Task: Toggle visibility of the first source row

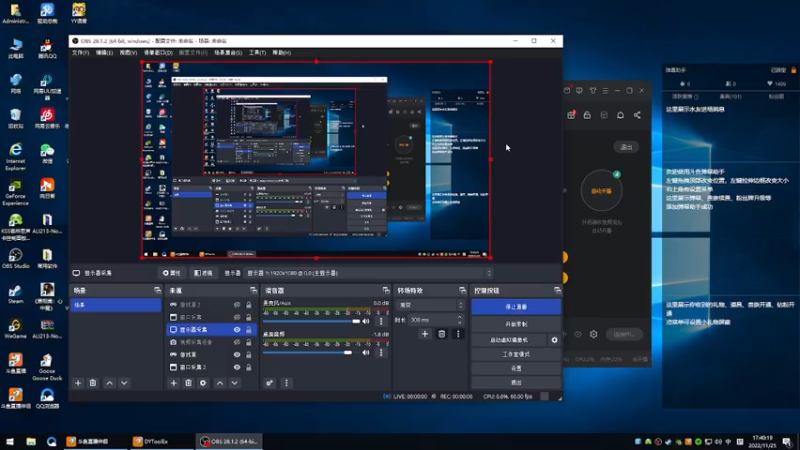Action: point(237,305)
